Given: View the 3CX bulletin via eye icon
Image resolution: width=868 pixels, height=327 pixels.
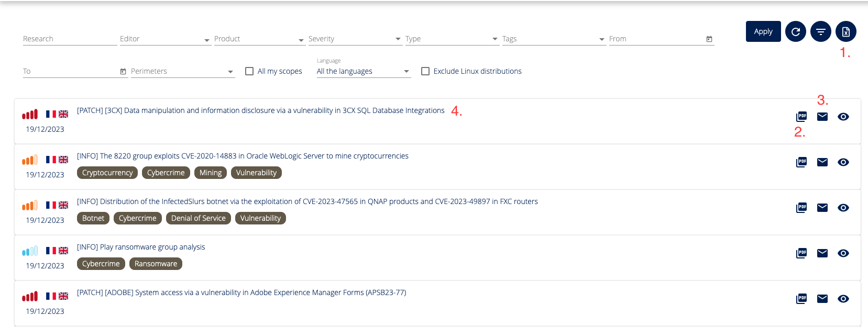Looking at the screenshot, I should [x=843, y=117].
